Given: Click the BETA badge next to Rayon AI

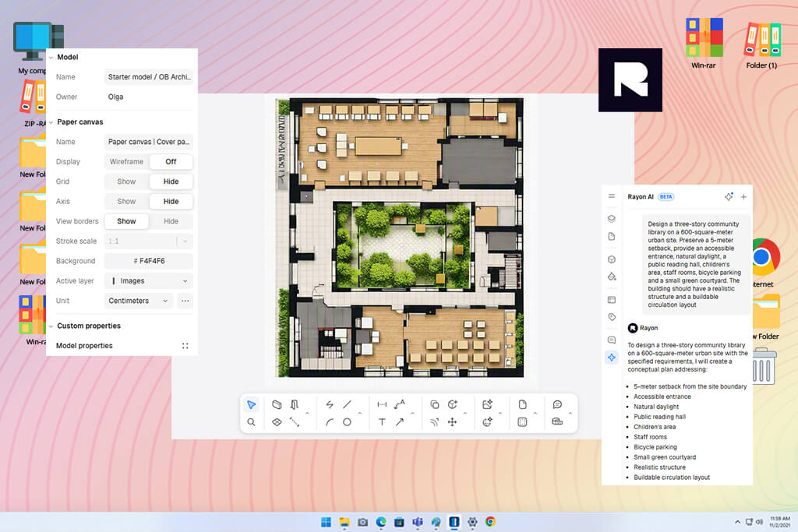Looking at the screenshot, I should (666, 197).
